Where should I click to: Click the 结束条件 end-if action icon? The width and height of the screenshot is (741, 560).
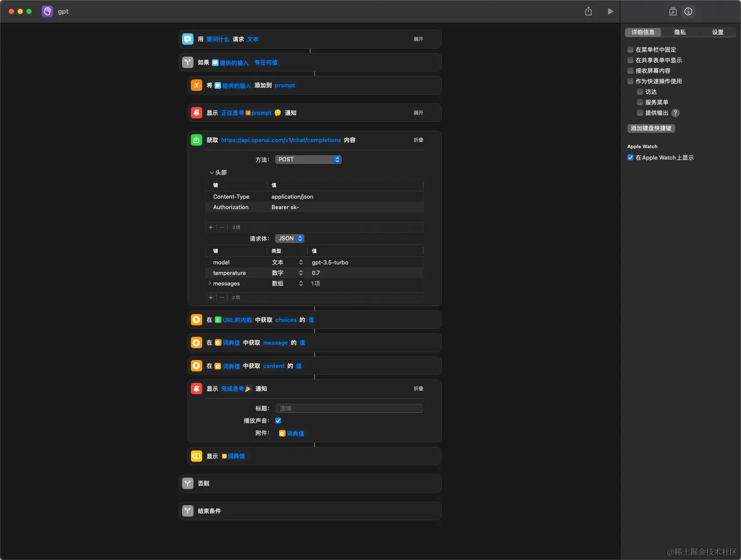point(188,511)
